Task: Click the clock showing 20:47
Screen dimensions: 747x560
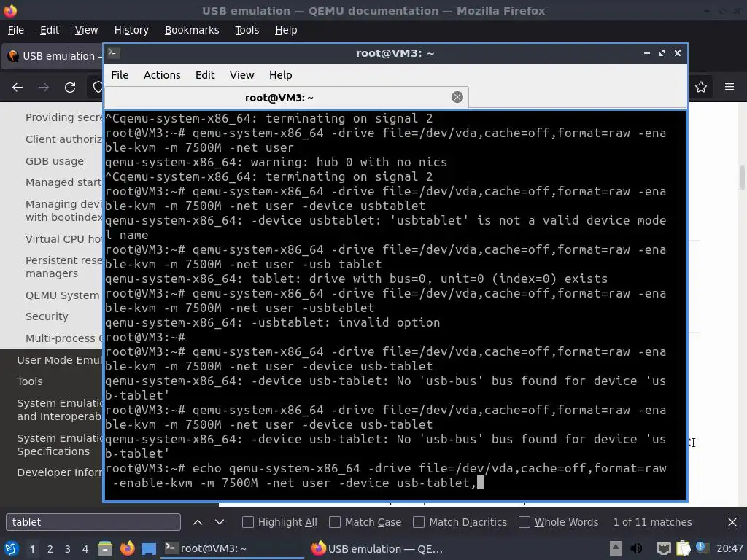Action: [729, 548]
